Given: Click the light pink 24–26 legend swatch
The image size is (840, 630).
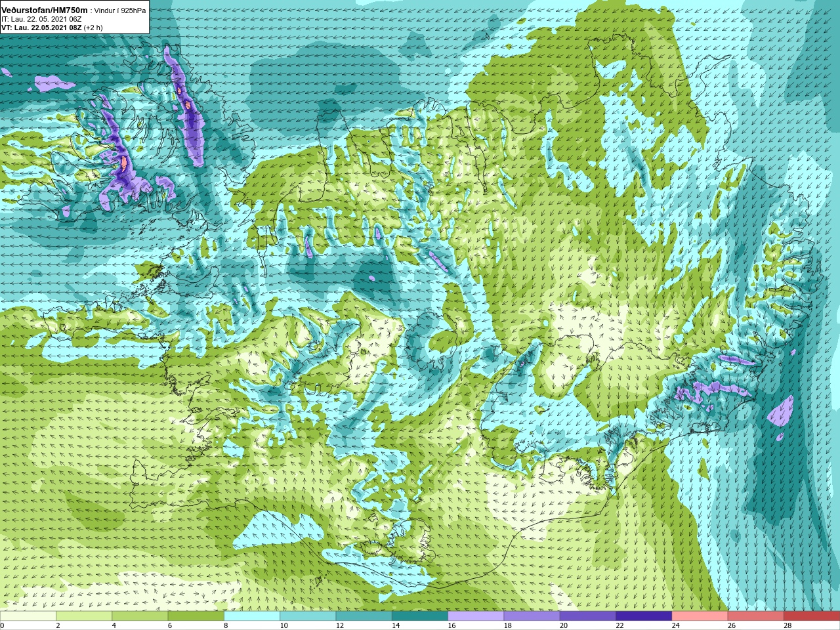Looking at the screenshot, I should coord(700,616).
